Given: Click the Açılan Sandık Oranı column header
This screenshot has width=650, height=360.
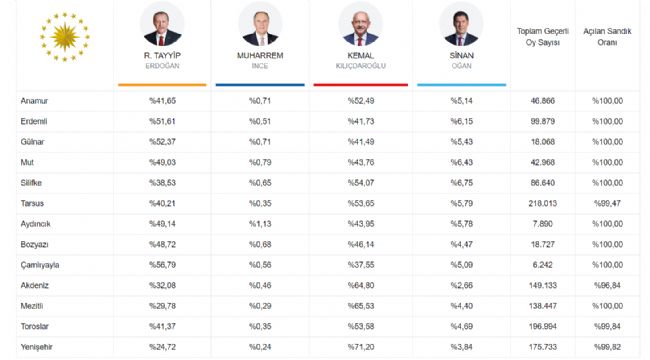Looking at the screenshot, I should click(x=607, y=37).
